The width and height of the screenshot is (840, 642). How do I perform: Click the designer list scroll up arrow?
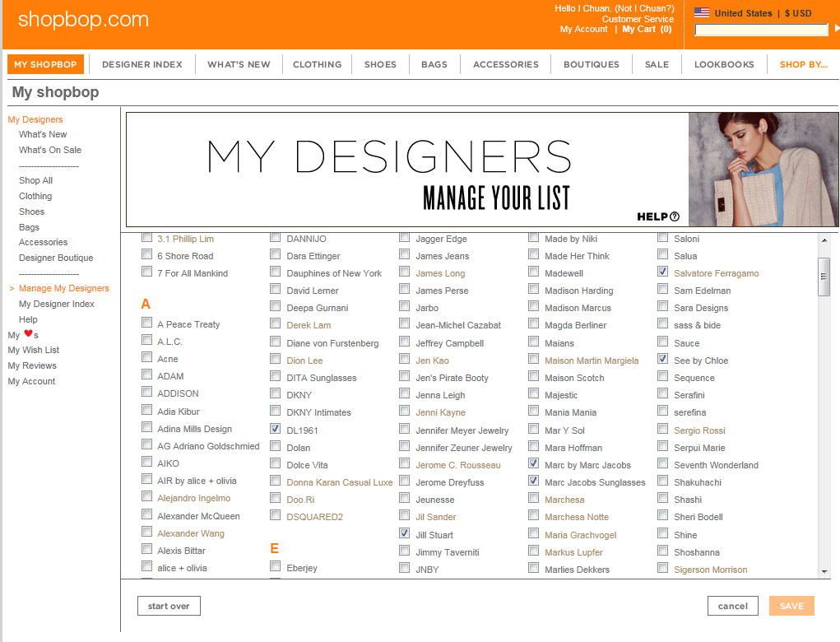click(824, 240)
